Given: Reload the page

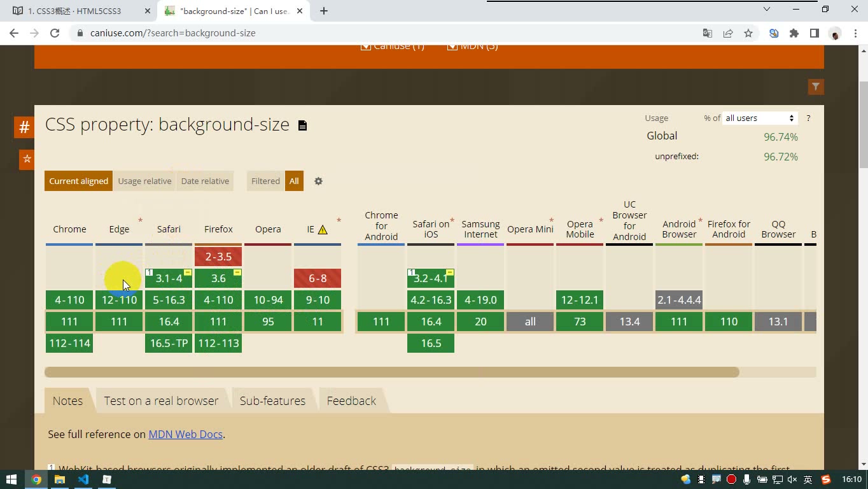Looking at the screenshot, I should (55, 33).
